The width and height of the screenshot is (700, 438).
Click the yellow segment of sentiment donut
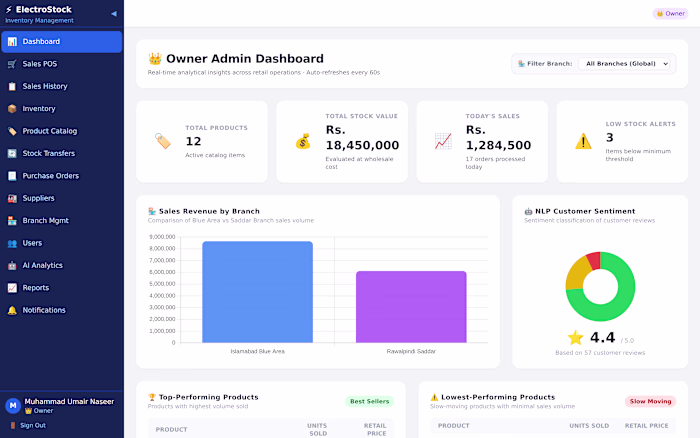point(577,272)
